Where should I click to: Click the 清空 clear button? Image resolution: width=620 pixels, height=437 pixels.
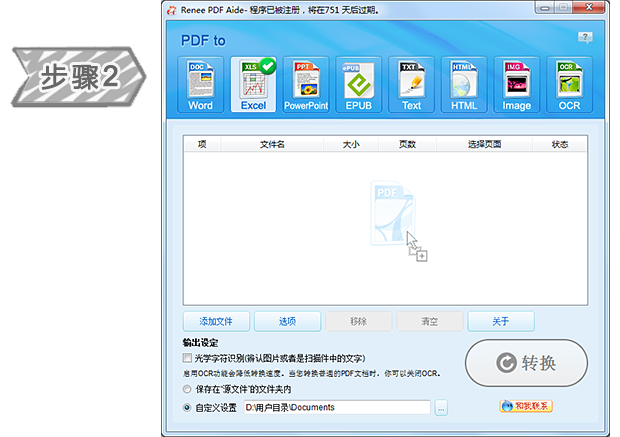(x=430, y=321)
